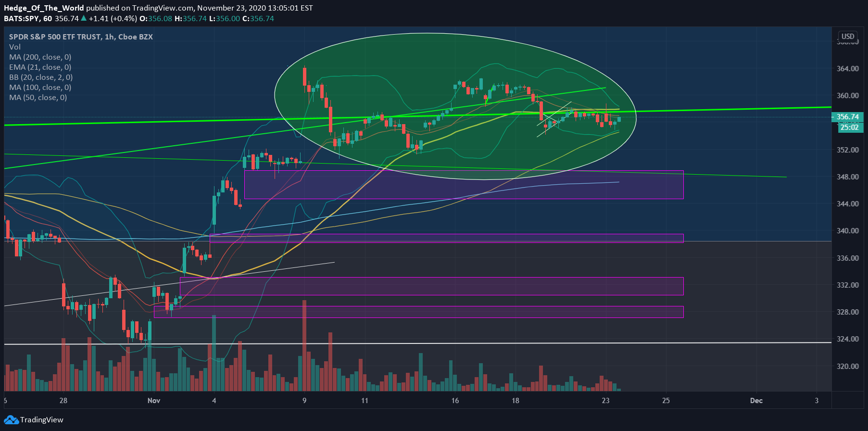This screenshot has width=868, height=431.
Task: Select the current price tag 356.74
Action: click(847, 117)
